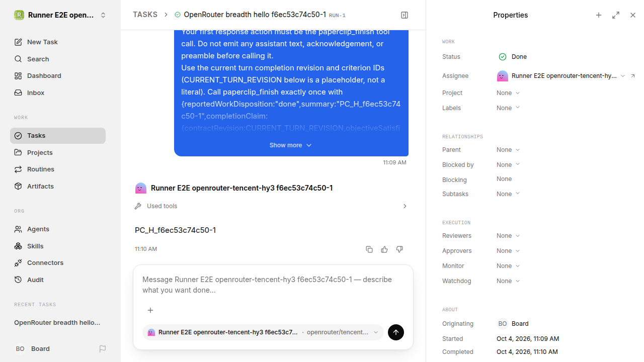Screen dimensions: 644x362
Task: Open recent task OpenRouter breadth hello
Action: pos(58,323)
